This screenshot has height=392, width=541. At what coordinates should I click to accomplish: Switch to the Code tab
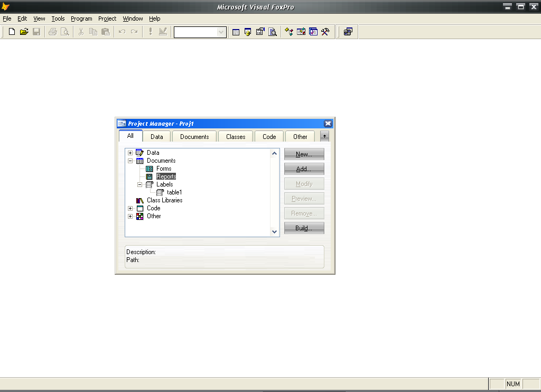point(269,137)
